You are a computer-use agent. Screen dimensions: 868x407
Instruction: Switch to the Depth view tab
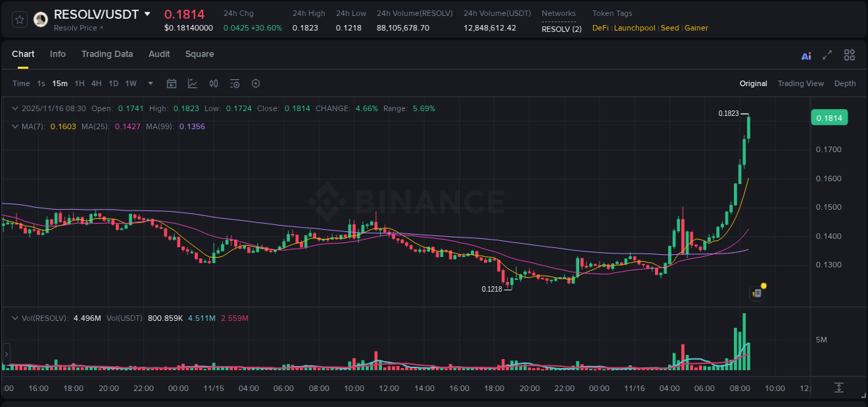point(844,83)
